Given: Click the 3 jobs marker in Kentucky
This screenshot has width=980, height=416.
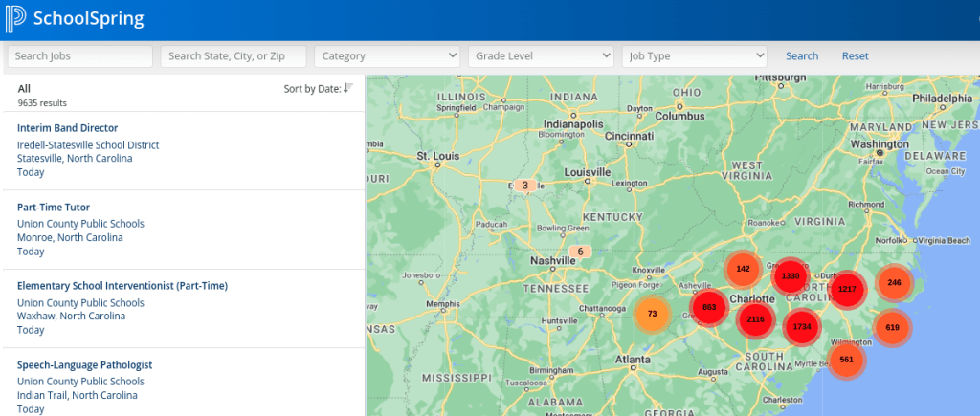Looking at the screenshot, I should click(x=524, y=186).
